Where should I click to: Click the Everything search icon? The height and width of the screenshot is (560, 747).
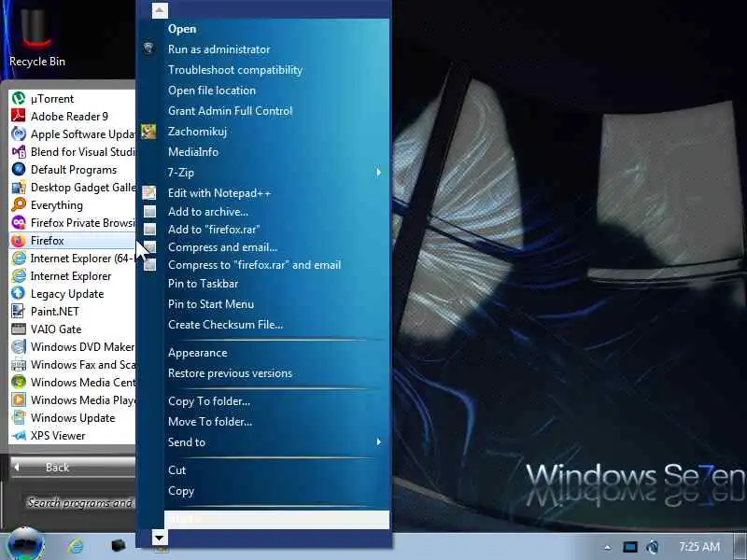pyautogui.click(x=19, y=204)
